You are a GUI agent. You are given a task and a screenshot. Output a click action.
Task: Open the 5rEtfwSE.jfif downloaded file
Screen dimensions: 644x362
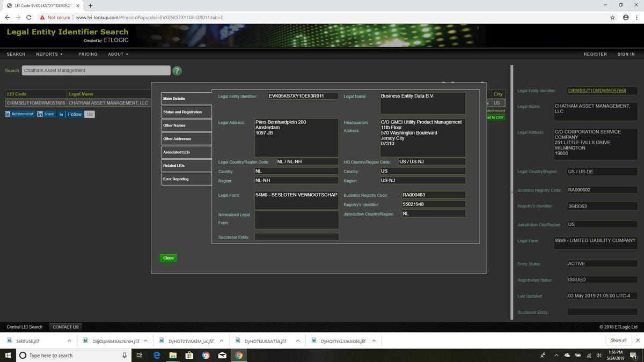(27, 341)
